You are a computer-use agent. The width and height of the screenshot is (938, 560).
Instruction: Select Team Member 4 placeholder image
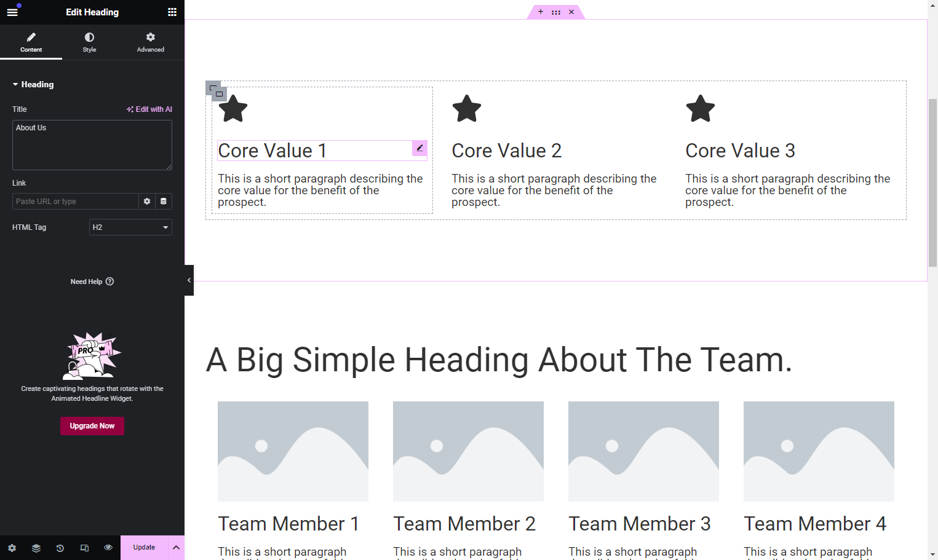[819, 451]
